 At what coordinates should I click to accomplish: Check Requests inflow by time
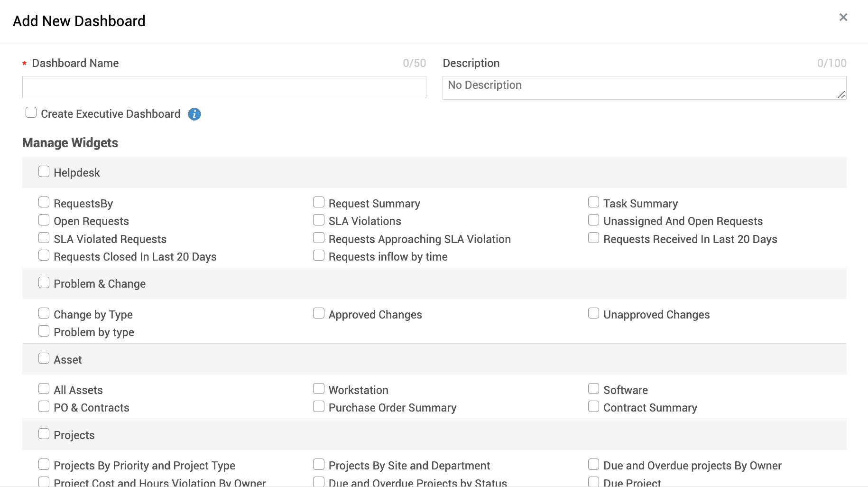(319, 255)
